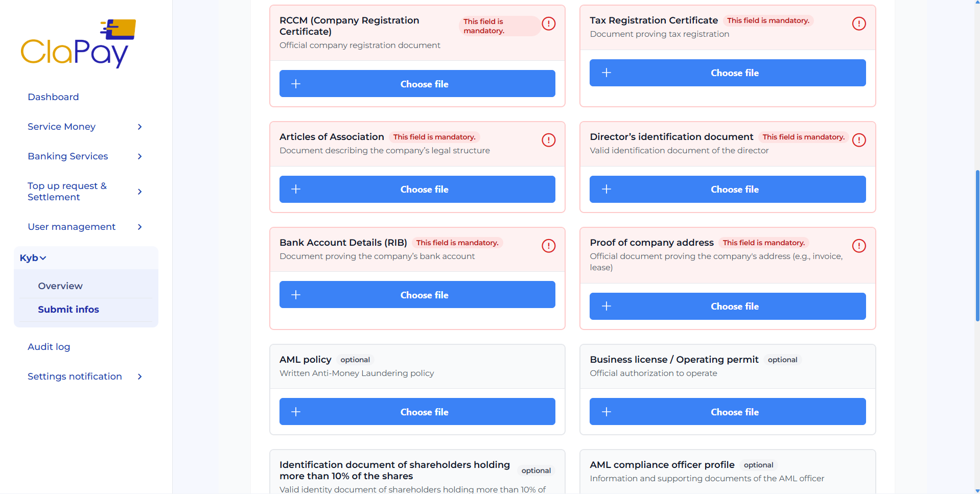The width and height of the screenshot is (980, 494).
Task: Click the RCCM mandatory warning icon
Action: tap(548, 23)
